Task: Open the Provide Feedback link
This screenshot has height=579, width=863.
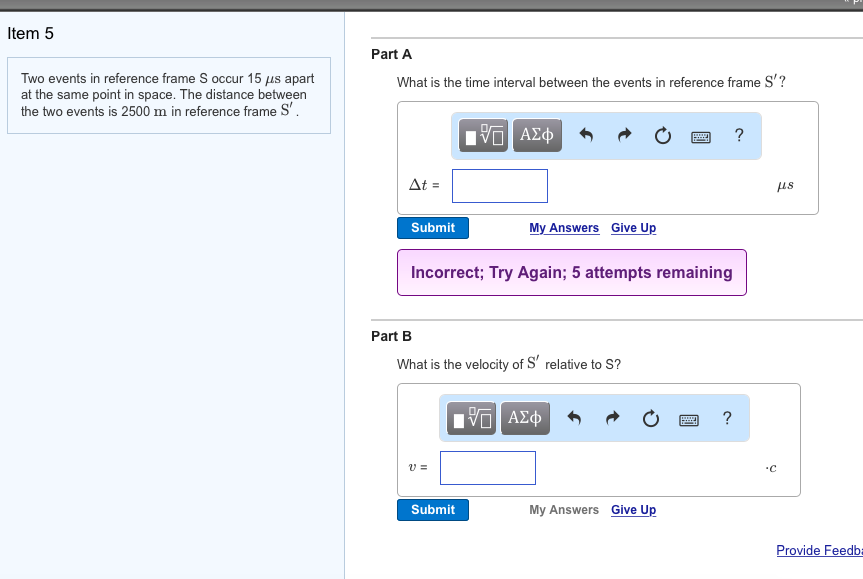Action: point(819,550)
